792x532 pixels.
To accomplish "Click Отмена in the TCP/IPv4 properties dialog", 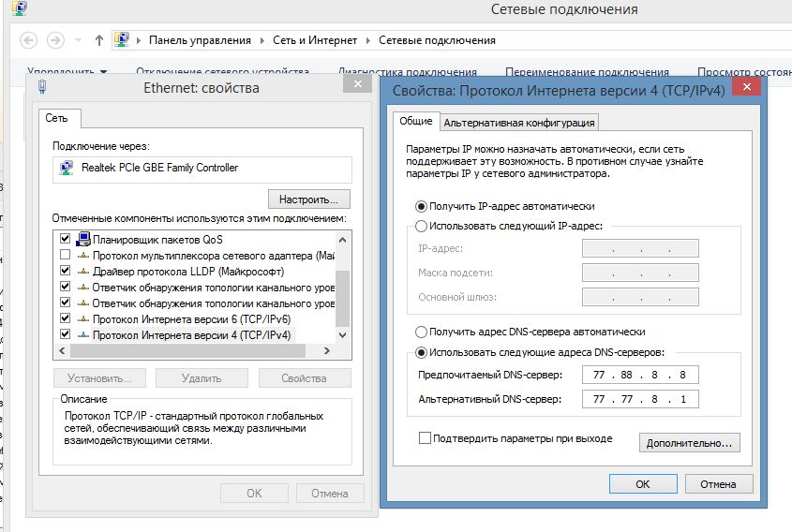I will pyautogui.click(x=719, y=484).
